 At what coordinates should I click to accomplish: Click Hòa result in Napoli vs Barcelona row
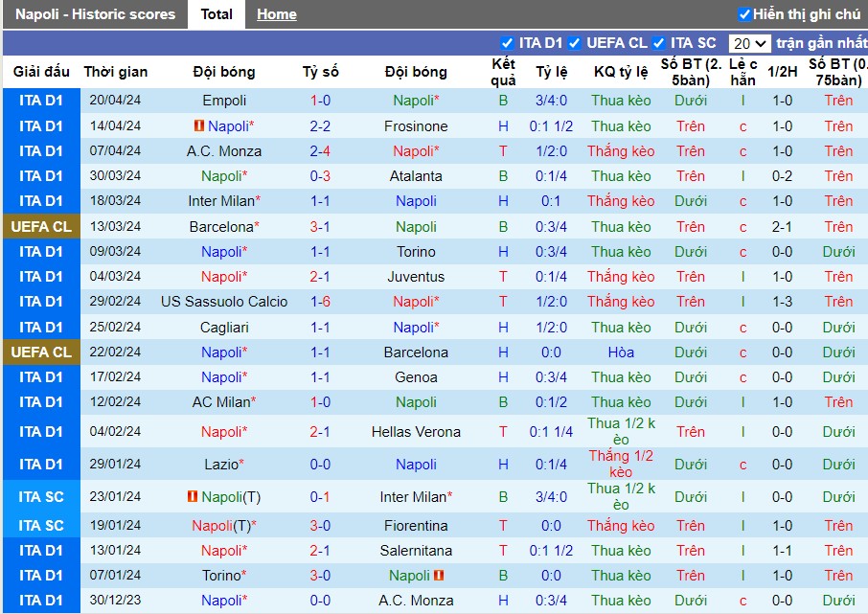(621, 352)
